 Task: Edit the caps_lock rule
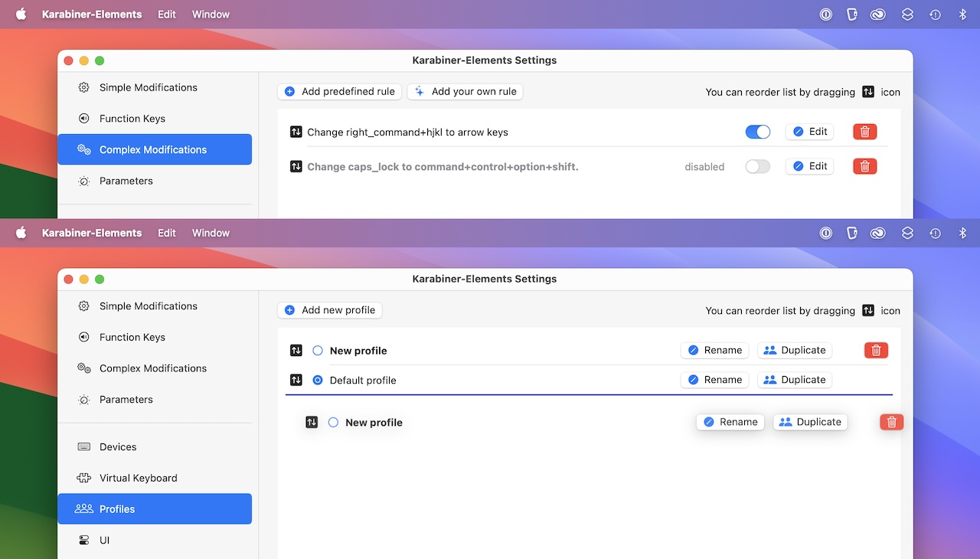click(809, 166)
